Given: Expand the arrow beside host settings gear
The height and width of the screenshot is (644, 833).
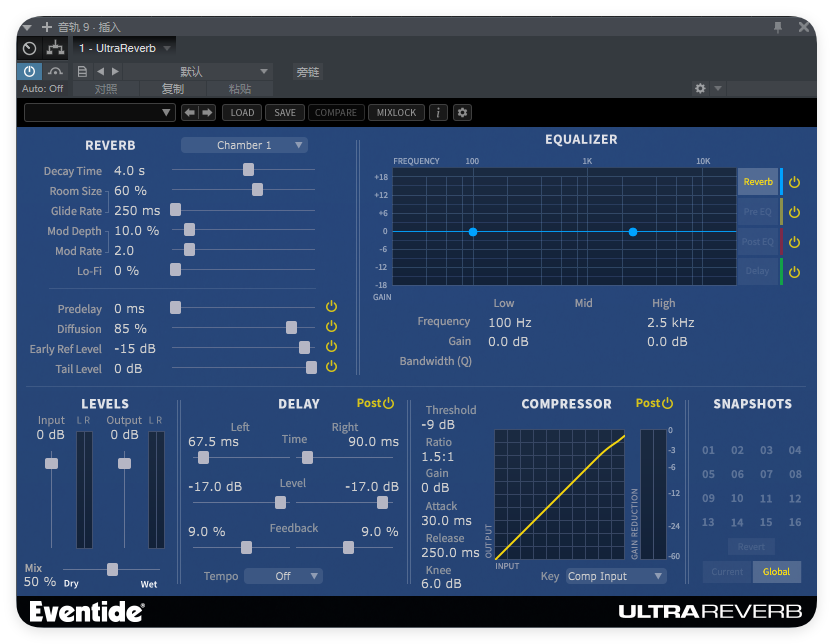Looking at the screenshot, I should pyautogui.click(x=718, y=88).
